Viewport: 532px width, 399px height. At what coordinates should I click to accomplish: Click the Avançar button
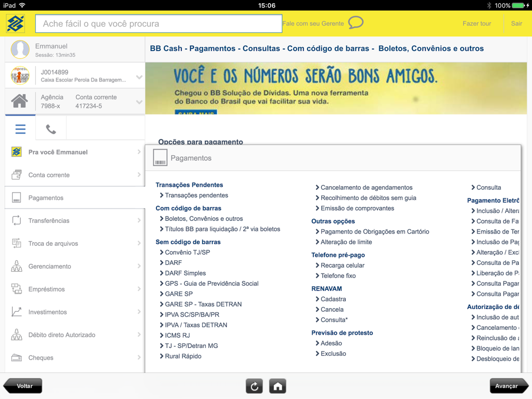(509, 386)
